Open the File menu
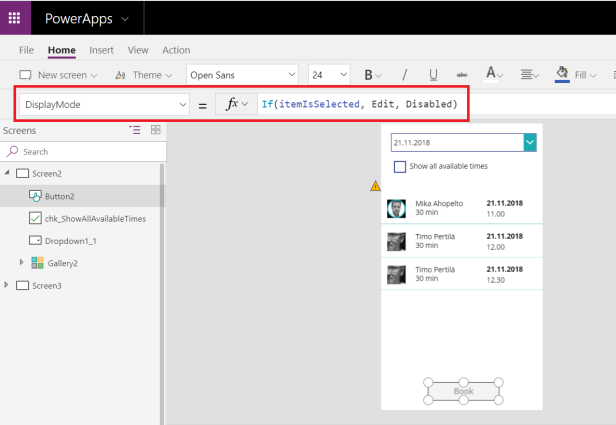 28,50
